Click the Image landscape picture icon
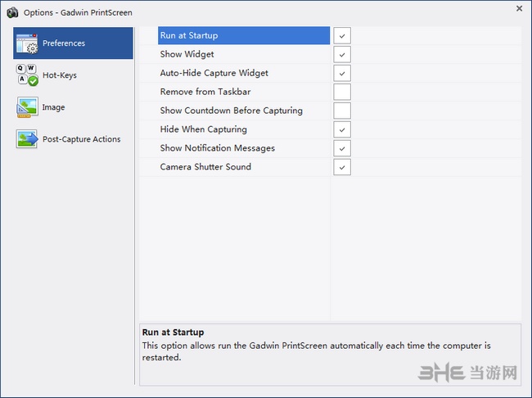Screen dimensions: 532x398 tap(27, 107)
